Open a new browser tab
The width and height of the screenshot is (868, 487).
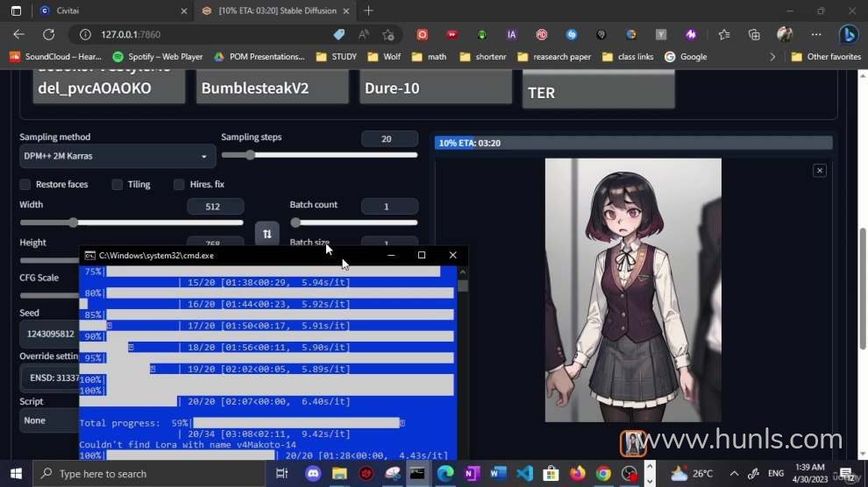click(x=368, y=11)
